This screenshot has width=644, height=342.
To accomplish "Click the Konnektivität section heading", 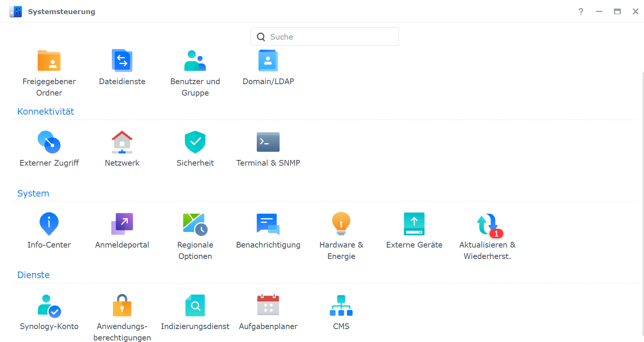I will 46,112.
